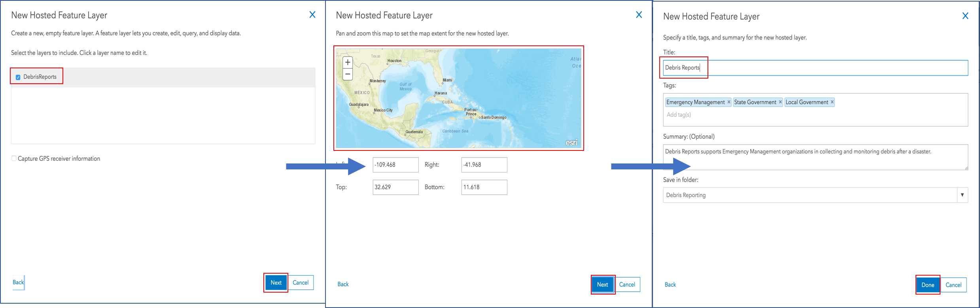Remove the Local Government tag
Image resolution: width=980 pixels, height=308 pixels.
(x=832, y=102)
